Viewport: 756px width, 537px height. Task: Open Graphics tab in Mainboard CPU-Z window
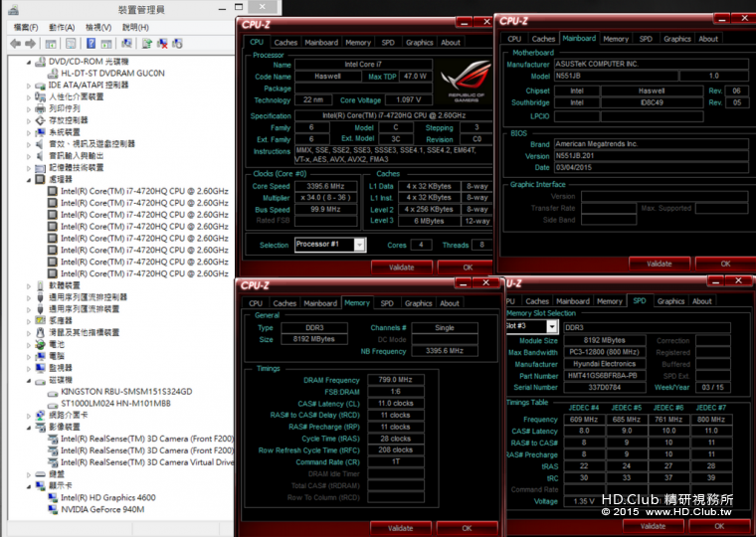[x=677, y=39]
